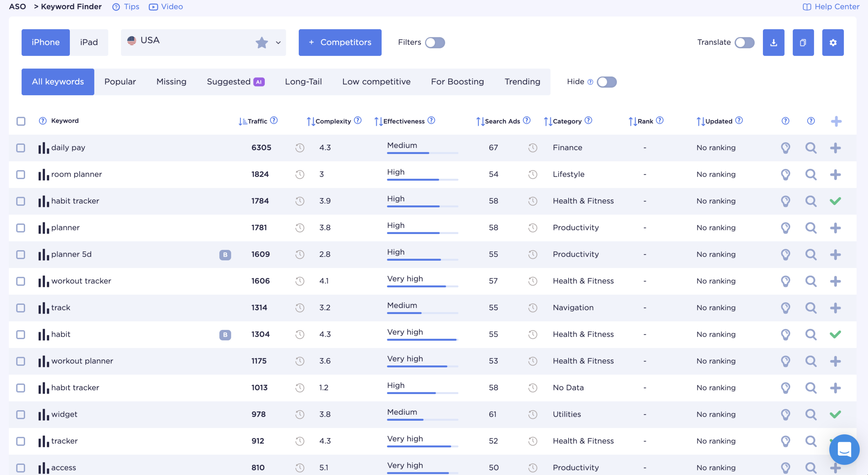Sort table by Category
The width and height of the screenshot is (868, 475).
coord(548,121)
